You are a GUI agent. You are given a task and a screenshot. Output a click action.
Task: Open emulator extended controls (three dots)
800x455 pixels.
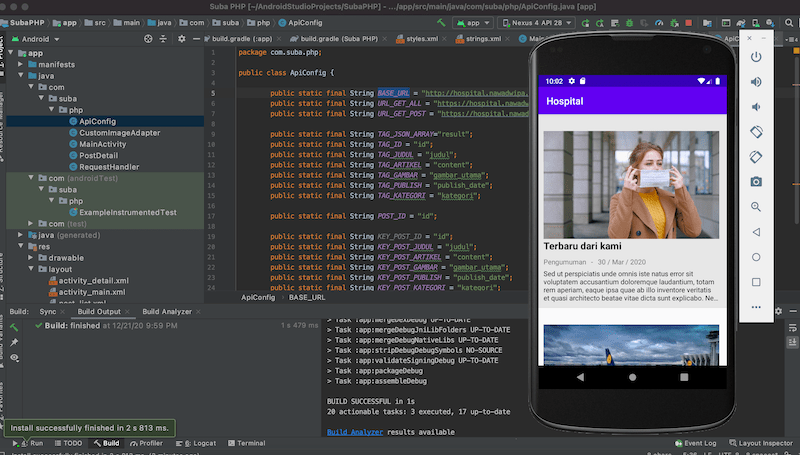[756, 307]
